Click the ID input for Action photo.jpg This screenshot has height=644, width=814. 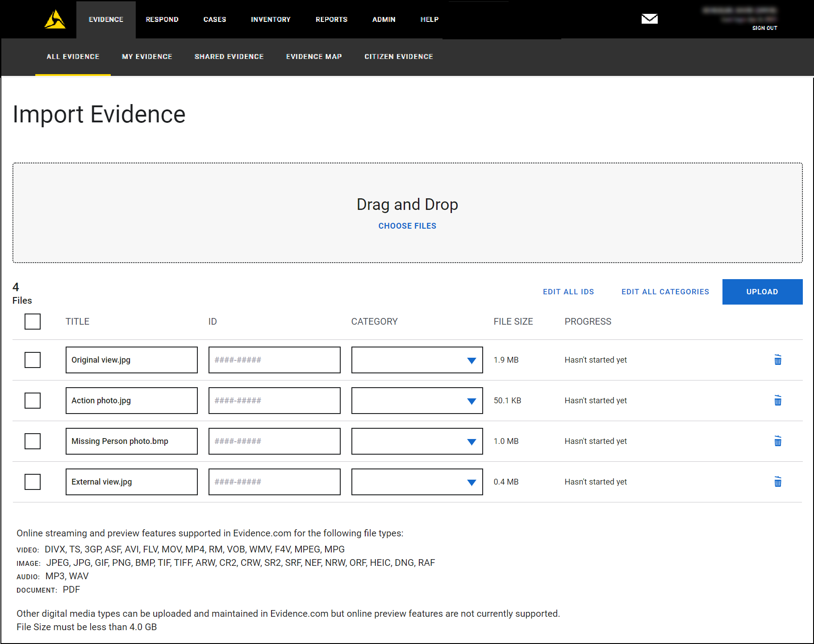click(x=274, y=401)
